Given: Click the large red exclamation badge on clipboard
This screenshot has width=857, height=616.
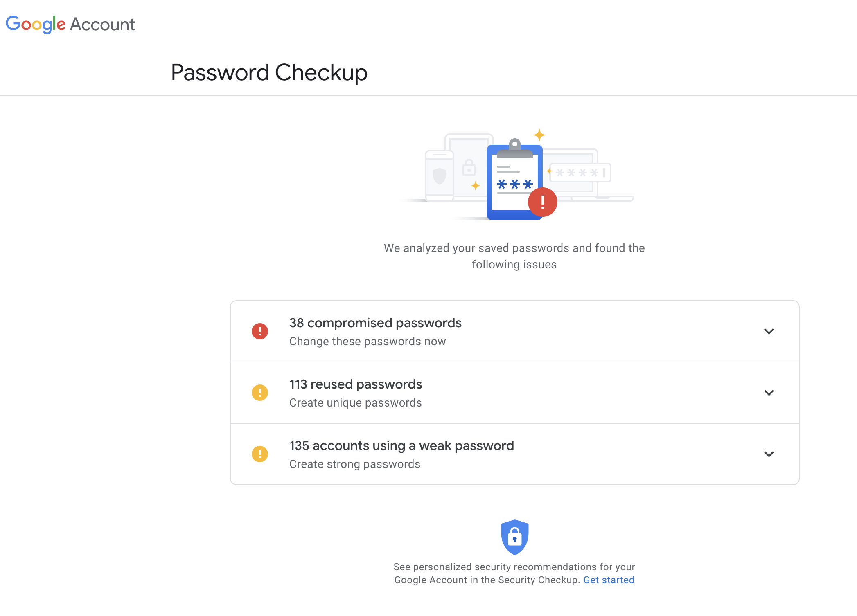Looking at the screenshot, I should pyautogui.click(x=543, y=202).
